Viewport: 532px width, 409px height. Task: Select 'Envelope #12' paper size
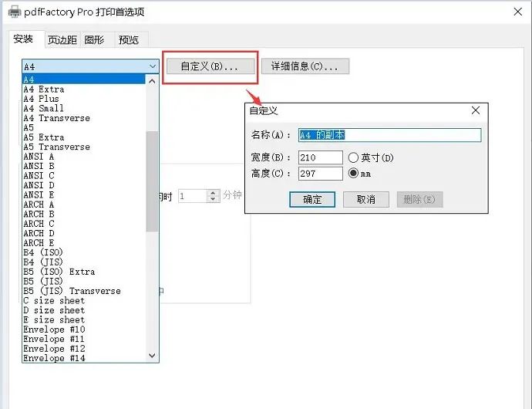84,349
